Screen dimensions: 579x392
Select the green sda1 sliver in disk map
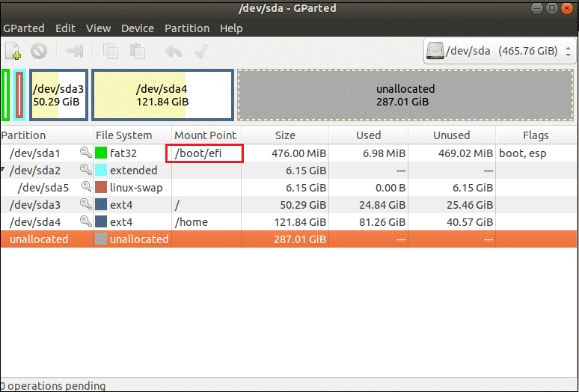tap(5, 95)
